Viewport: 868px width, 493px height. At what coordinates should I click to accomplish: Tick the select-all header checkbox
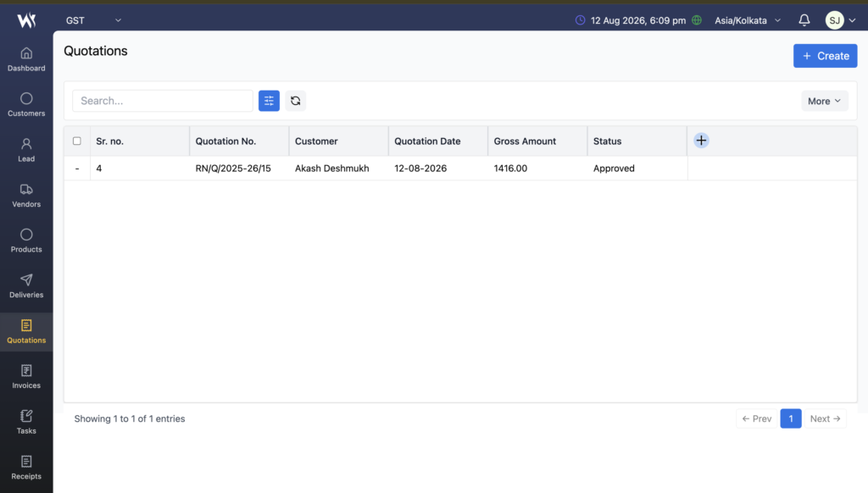[77, 141]
